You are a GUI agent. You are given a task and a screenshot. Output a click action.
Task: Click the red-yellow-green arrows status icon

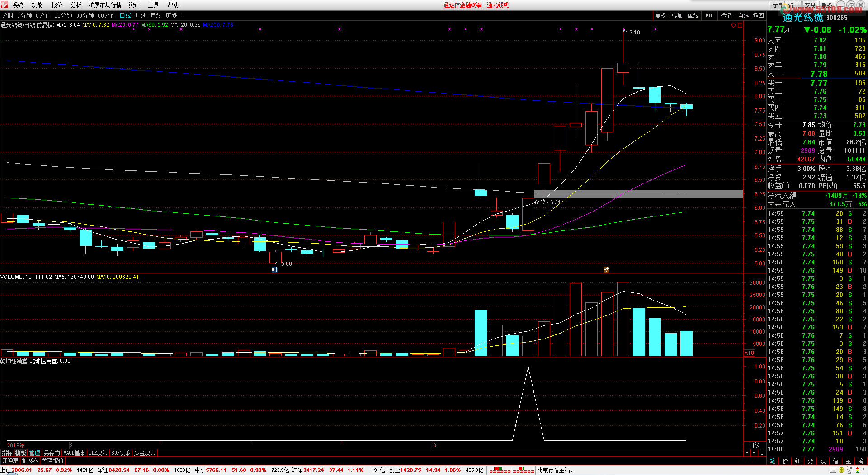pyautogui.click(x=858, y=470)
